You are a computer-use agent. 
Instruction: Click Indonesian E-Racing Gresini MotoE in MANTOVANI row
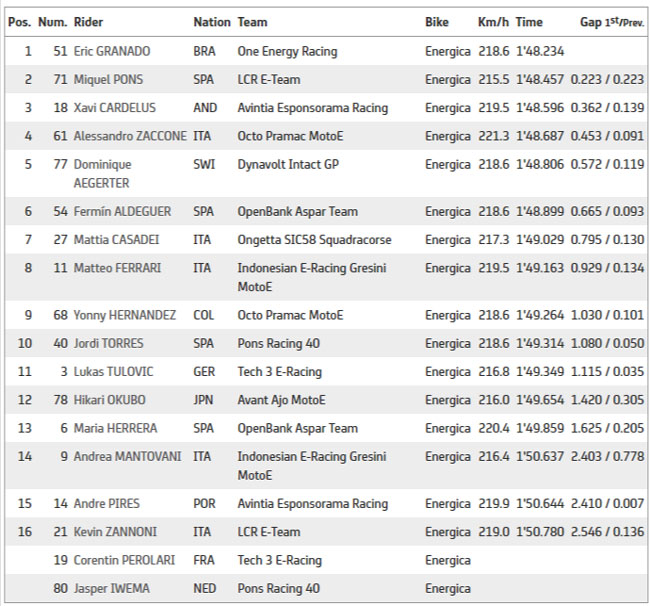(312, 466)
